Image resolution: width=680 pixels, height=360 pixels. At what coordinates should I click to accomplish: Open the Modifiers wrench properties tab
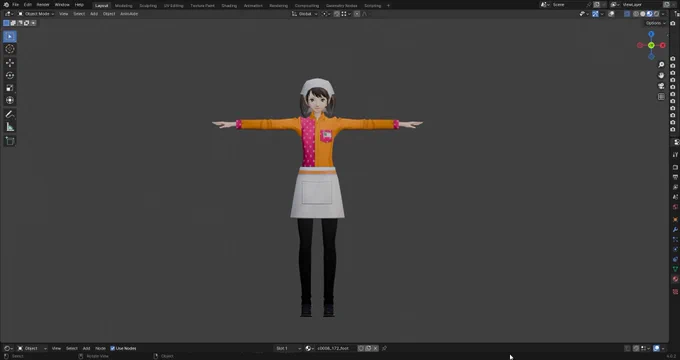click(675, 229)
